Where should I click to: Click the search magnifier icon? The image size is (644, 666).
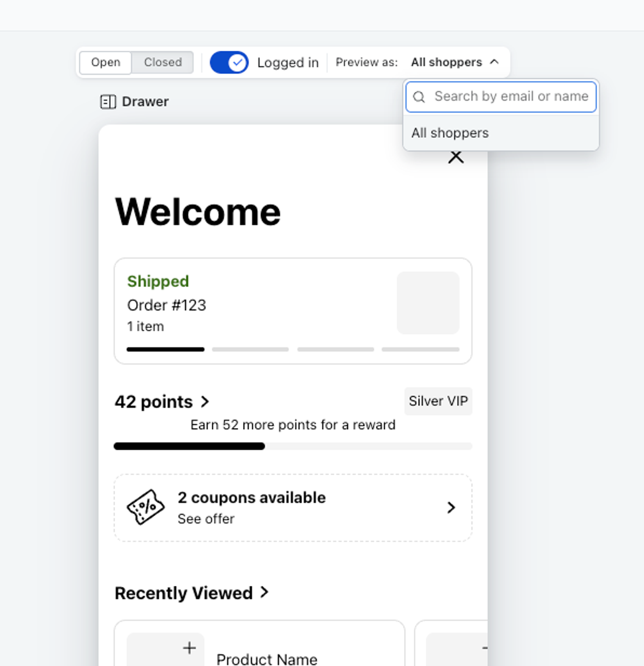point(419,97)
